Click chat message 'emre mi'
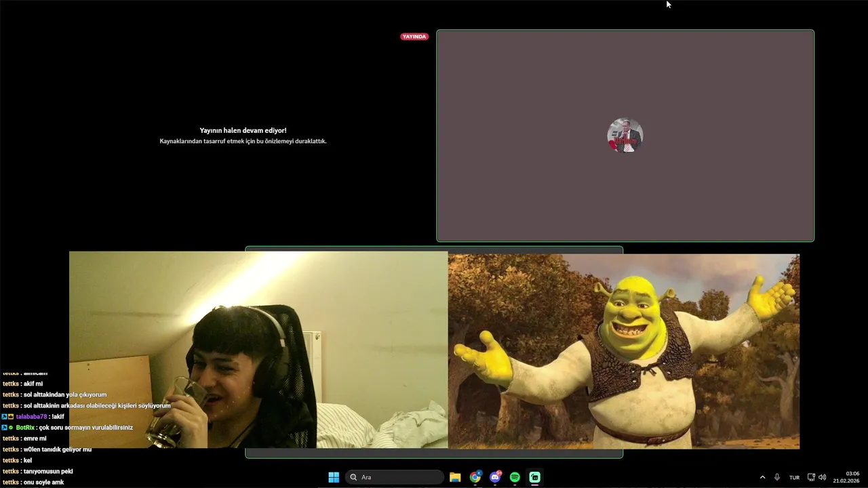This screenshot has height=488, width=868. click(35, 439)
